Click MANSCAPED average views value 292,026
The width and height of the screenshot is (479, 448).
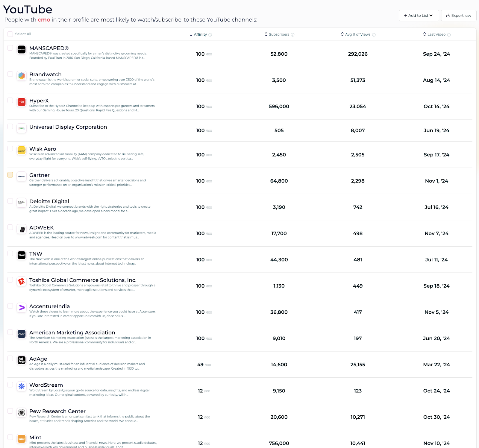click(x=358, y=54)
